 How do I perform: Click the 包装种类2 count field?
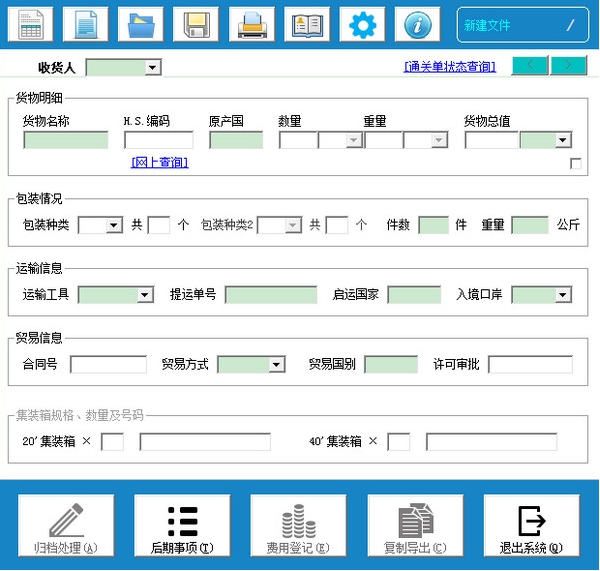click(337, 225)
